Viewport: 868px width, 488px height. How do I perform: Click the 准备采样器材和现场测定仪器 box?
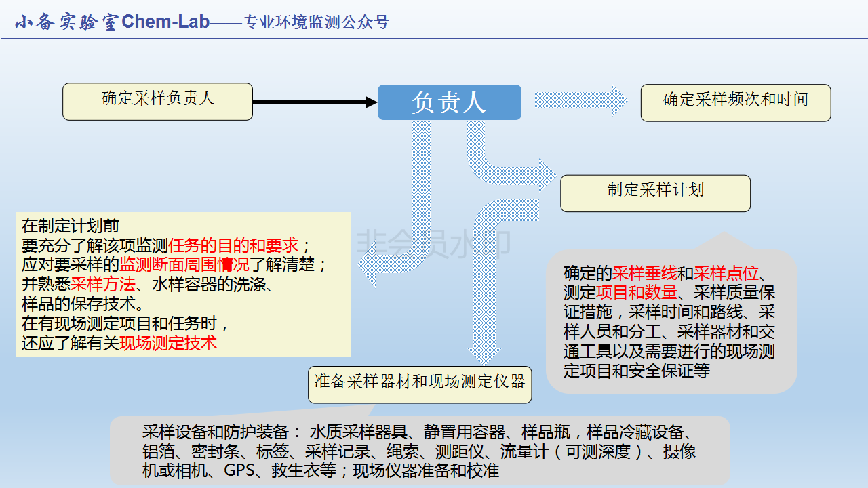pyautogui.click(x=420, y=384)
